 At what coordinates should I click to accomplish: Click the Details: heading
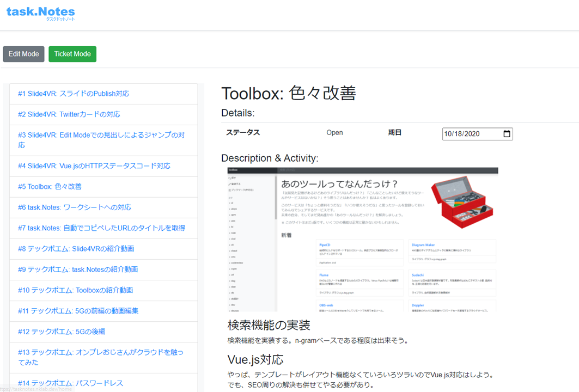(238, 113)
